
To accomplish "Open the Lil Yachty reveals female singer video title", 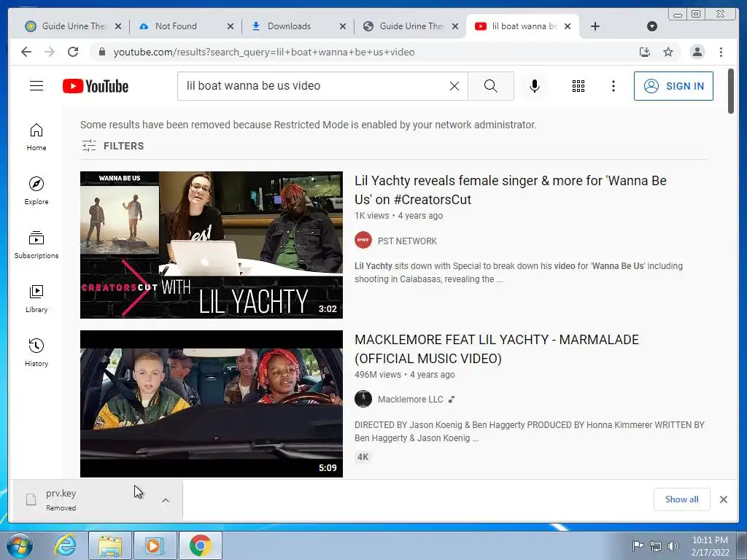I will pyautogui.click(x=510, y=190).
